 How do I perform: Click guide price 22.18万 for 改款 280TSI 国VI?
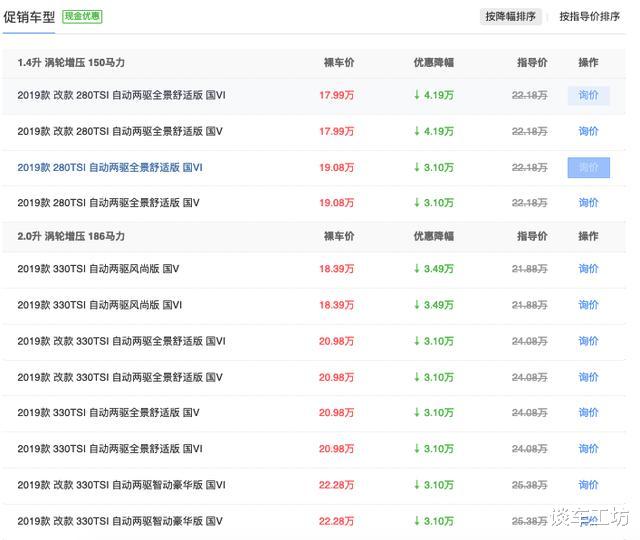(529, 96)
